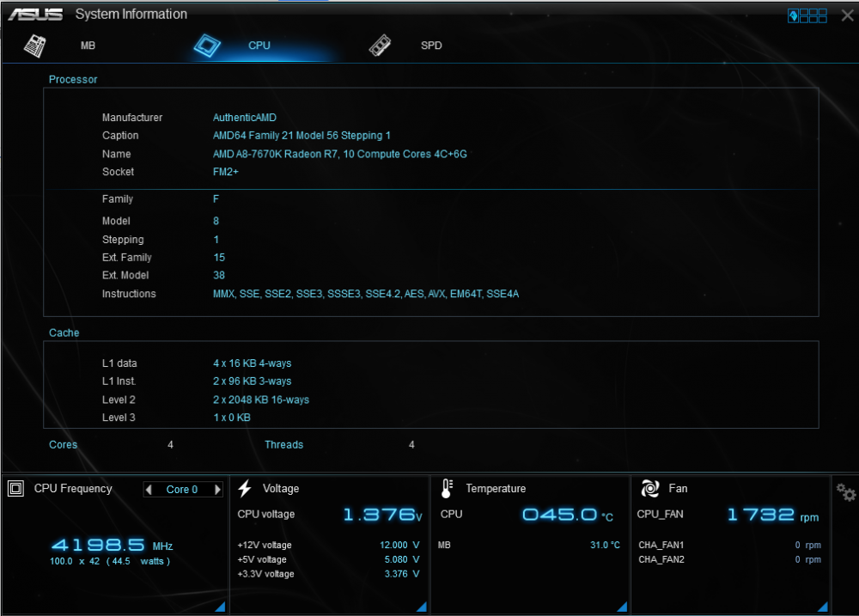Select next core with right arrow
The width and height of the screenshot is (859, 616).
[217, 490]
